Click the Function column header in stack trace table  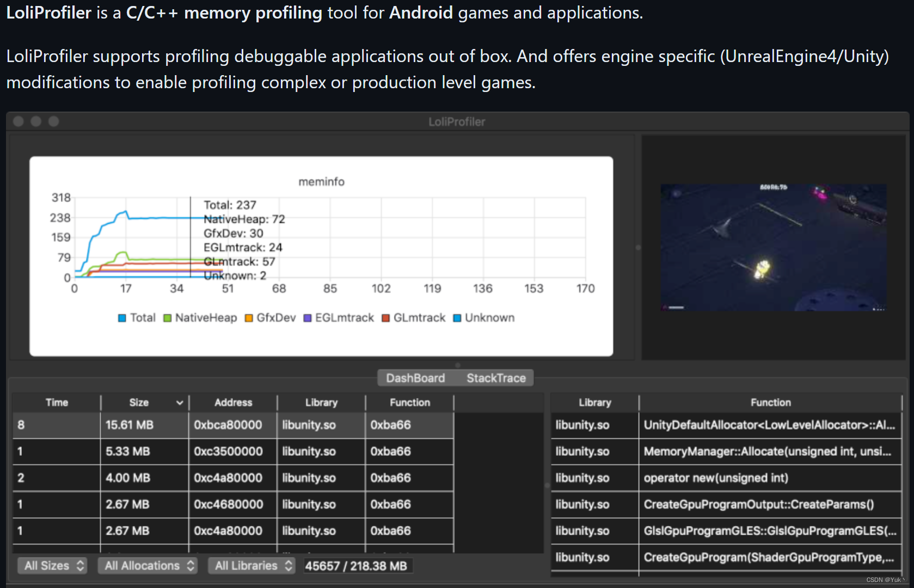click(x=770, y=402)
